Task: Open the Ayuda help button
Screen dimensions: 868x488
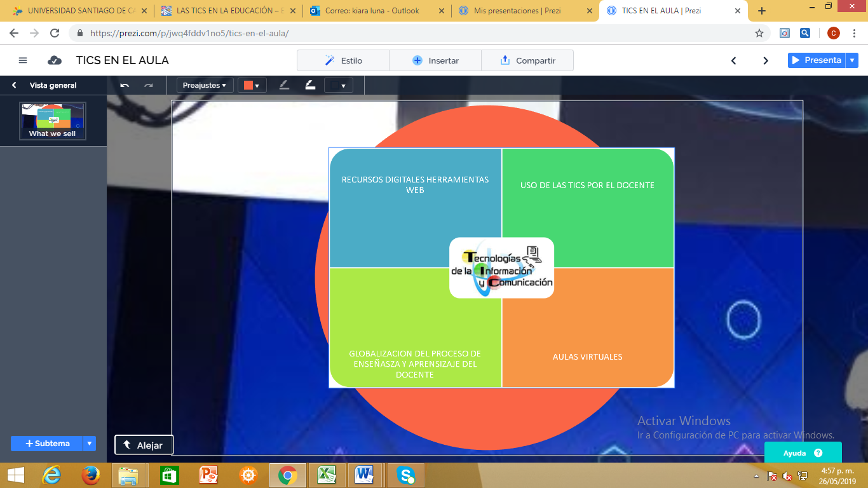Action: 803,453
